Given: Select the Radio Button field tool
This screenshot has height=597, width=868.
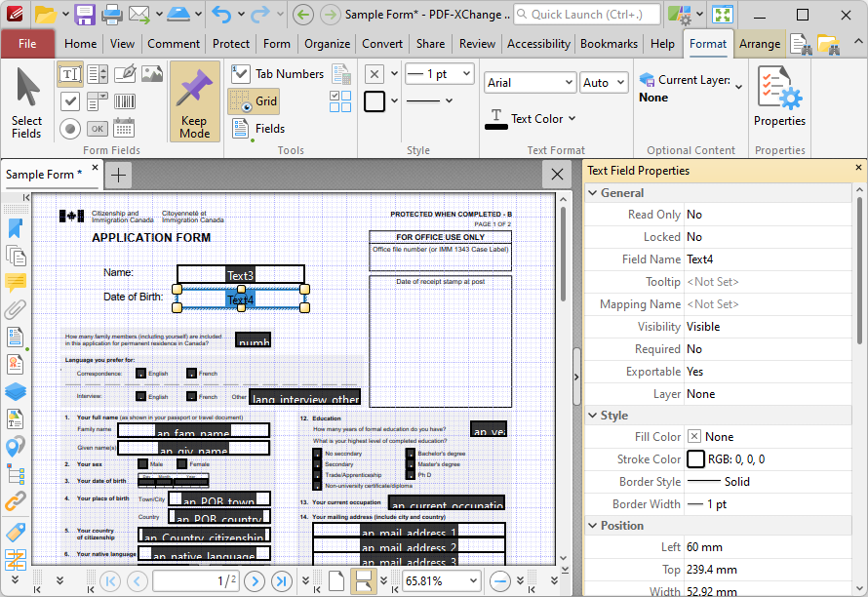Looking at the screenshot, I should [70, 129].
